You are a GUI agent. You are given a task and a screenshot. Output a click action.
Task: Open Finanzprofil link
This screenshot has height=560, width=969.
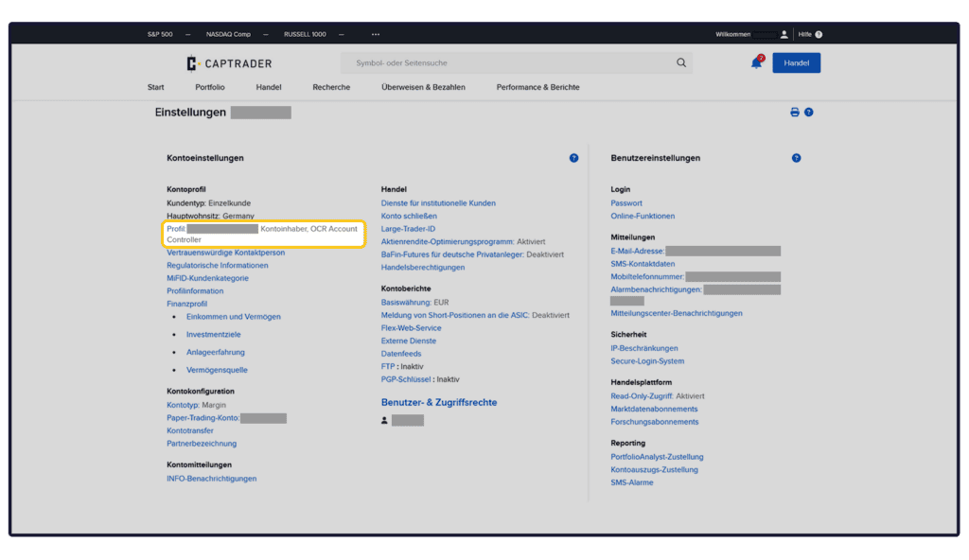tap(186, 304)
